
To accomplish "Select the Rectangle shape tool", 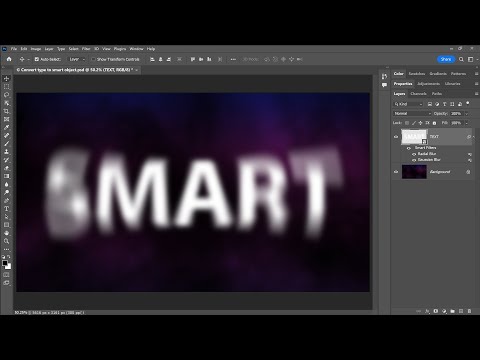I will click(x=6, y=225).
